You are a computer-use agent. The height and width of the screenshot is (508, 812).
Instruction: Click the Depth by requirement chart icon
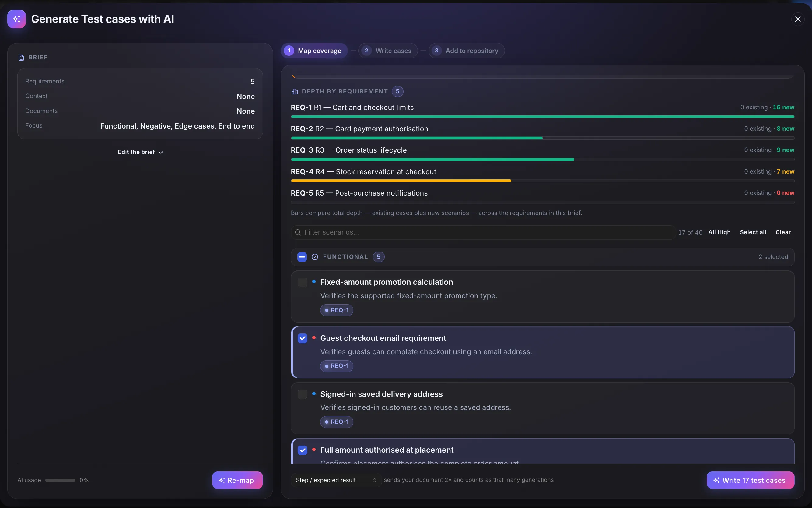coord(295,91)
